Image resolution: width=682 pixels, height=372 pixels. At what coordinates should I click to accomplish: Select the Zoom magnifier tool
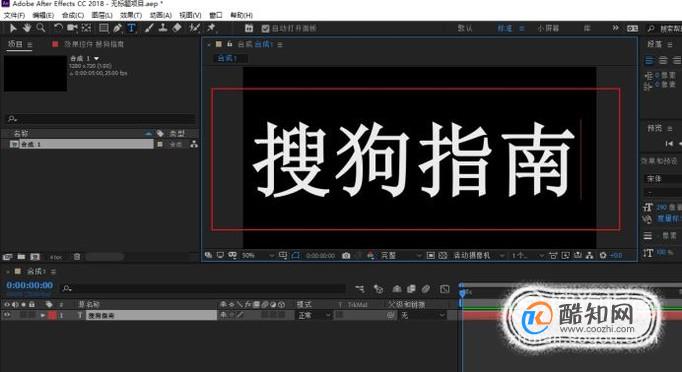pos(41,28)
